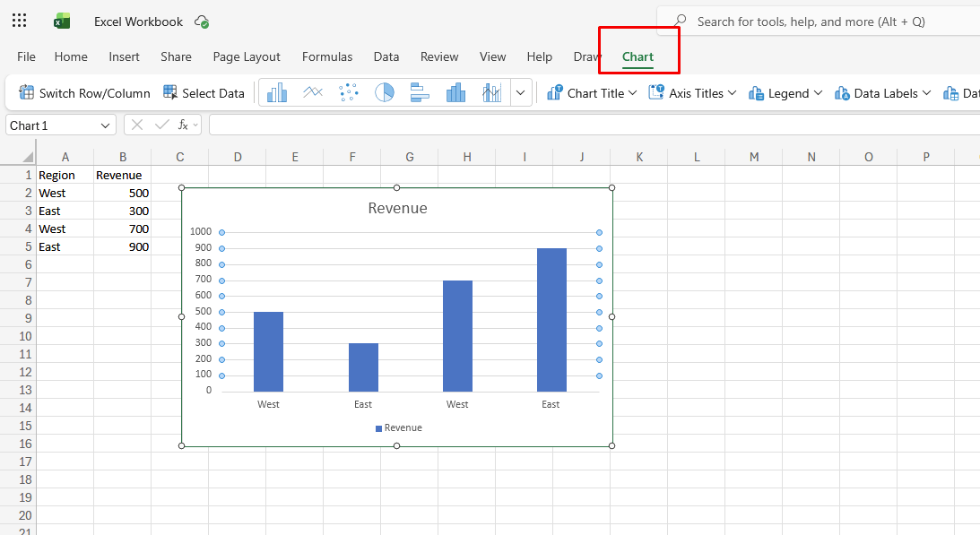The width and height of the screenshot is (980, 535).
Task: Open the File menu
Action: tap(26, 56)
